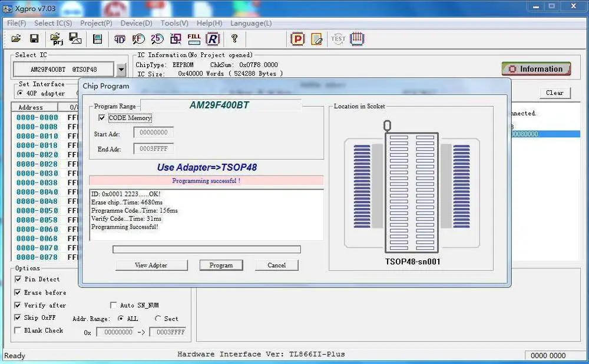Image resolution: width=589 pixels, height=364 pixels.
Task: Click the Start Adr field 00000000
Action: [153, 132]
